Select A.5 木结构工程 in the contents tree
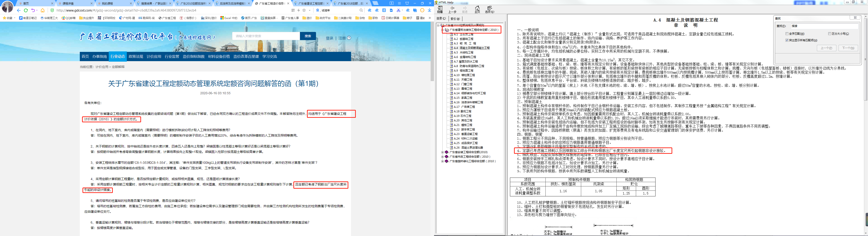This screenshot has height=236, width=868. pos(463,52)
